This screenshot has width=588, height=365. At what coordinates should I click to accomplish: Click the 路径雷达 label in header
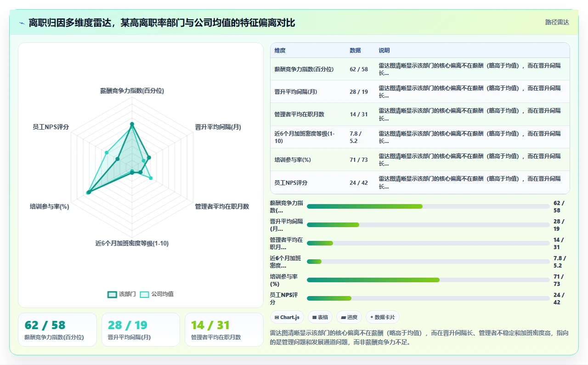(557, 22)
